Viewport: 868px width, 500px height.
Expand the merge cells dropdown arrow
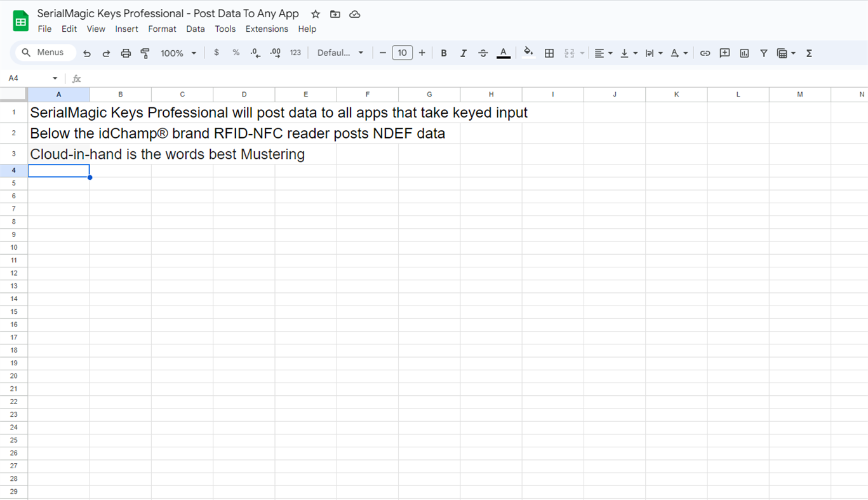click(x=582, y=53)
